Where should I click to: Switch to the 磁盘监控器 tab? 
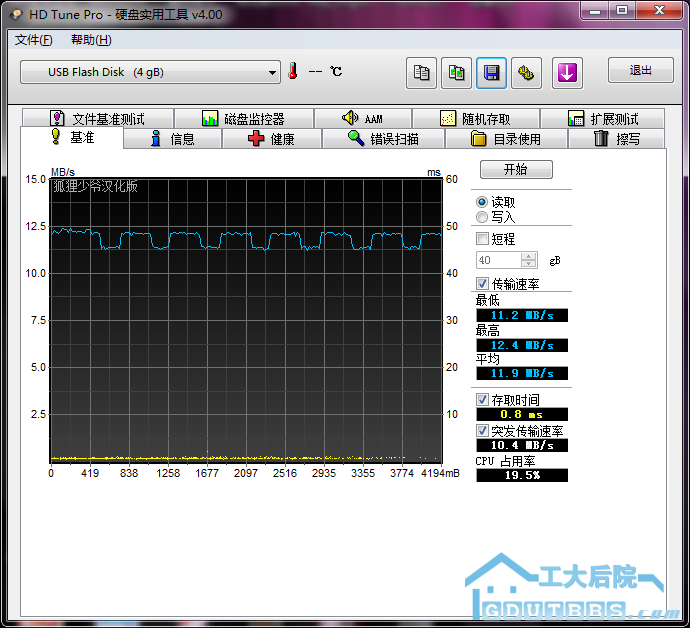(244, 118)
